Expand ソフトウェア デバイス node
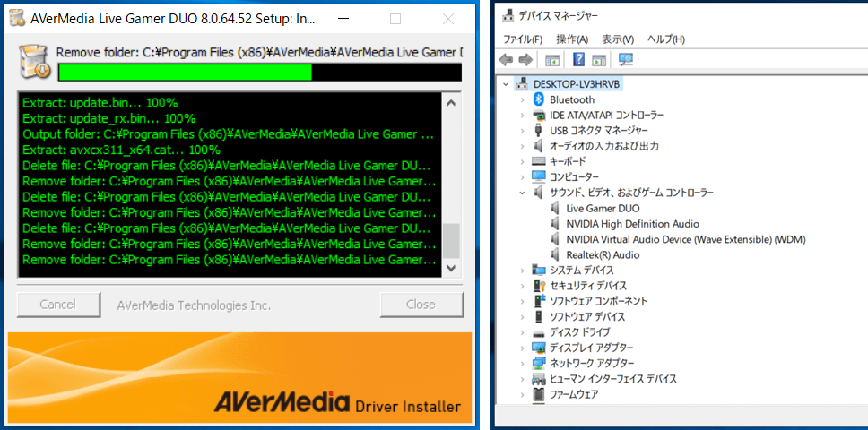 [x=522, y=317]
